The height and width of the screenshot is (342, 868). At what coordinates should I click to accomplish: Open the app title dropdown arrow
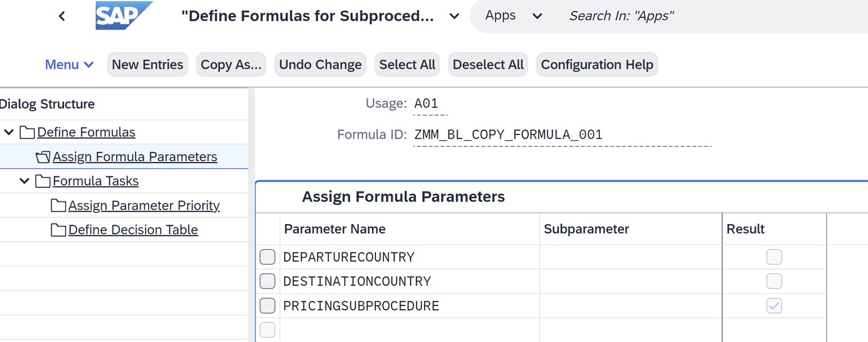(x=454, y=16)
